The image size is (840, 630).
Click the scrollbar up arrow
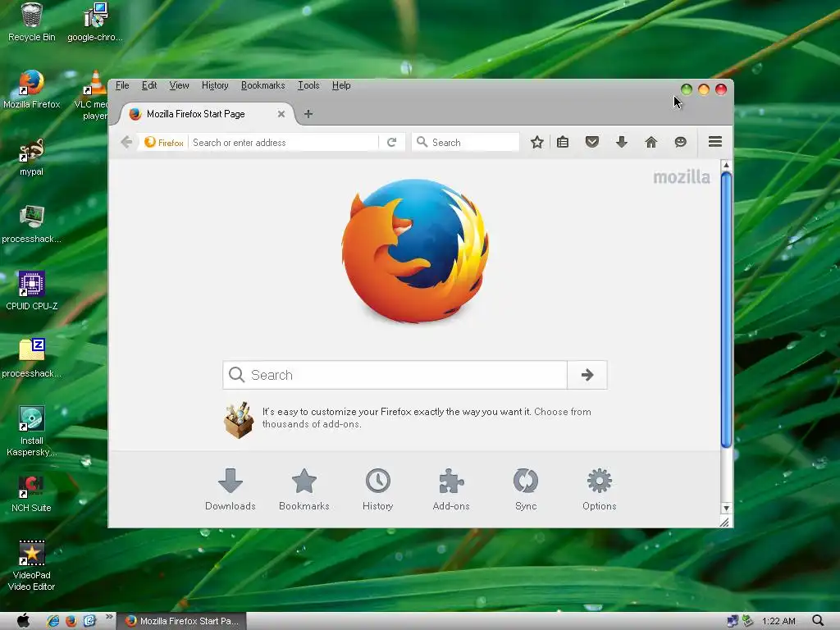pyautogui.click(x=727, y=165)
